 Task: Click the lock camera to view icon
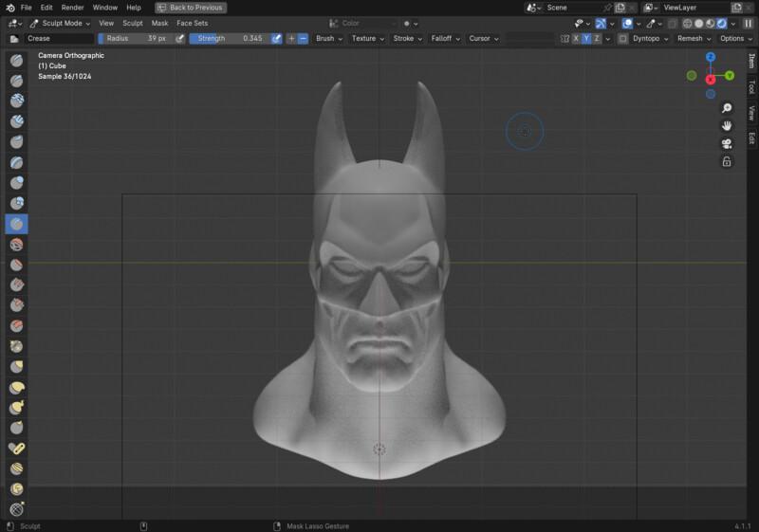click(x=727, y=161)
